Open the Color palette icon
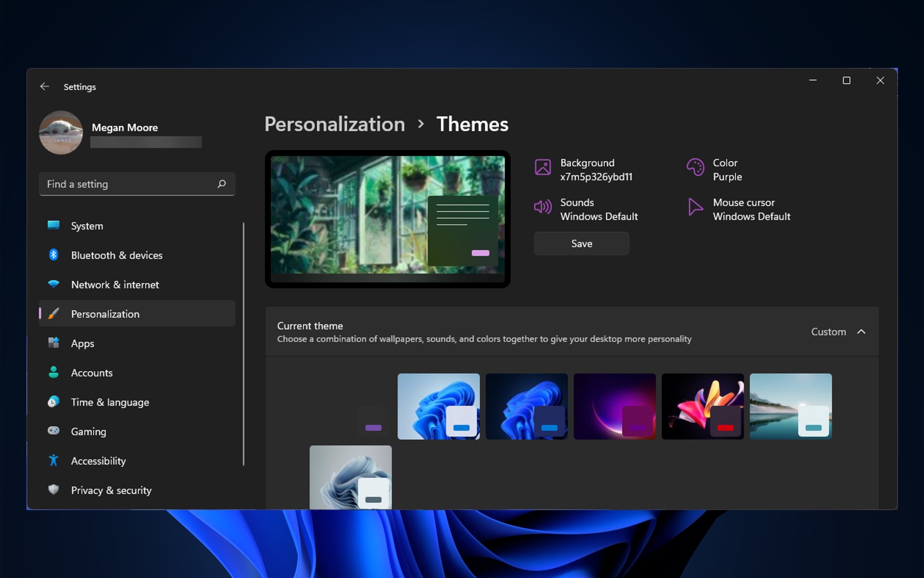Viewport: 924px width, 578px height. point(695,167)
